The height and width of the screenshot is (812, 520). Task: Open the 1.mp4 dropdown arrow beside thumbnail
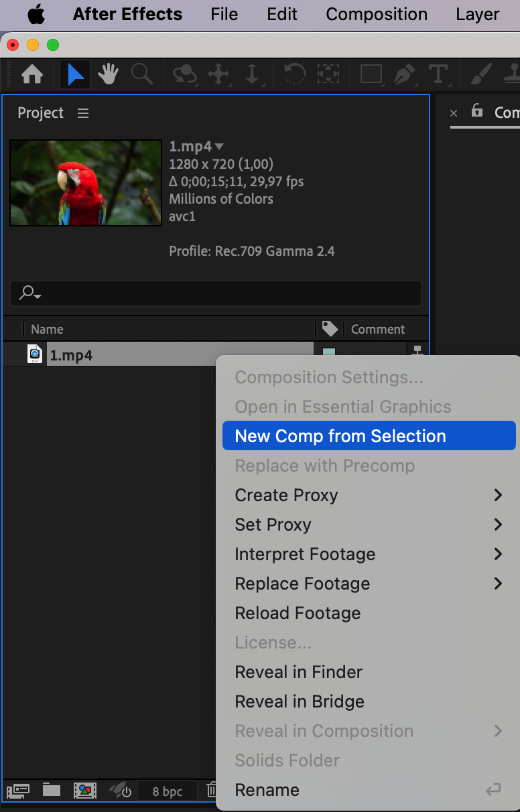pos(219,147)
